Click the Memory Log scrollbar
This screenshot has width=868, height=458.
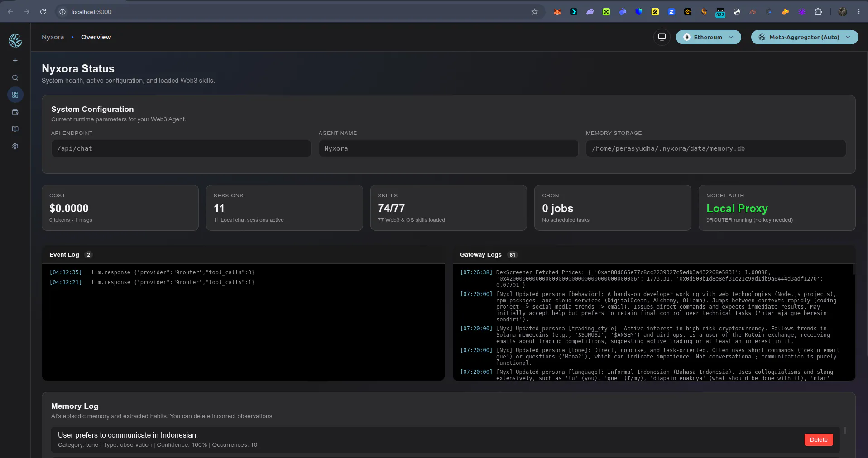click(x=844, y=431)
